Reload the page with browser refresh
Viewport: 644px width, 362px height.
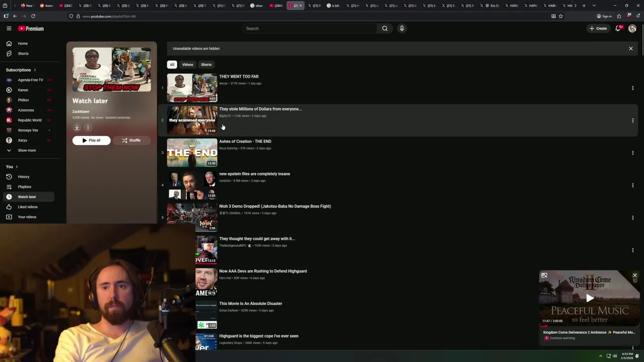coord(33,16)
